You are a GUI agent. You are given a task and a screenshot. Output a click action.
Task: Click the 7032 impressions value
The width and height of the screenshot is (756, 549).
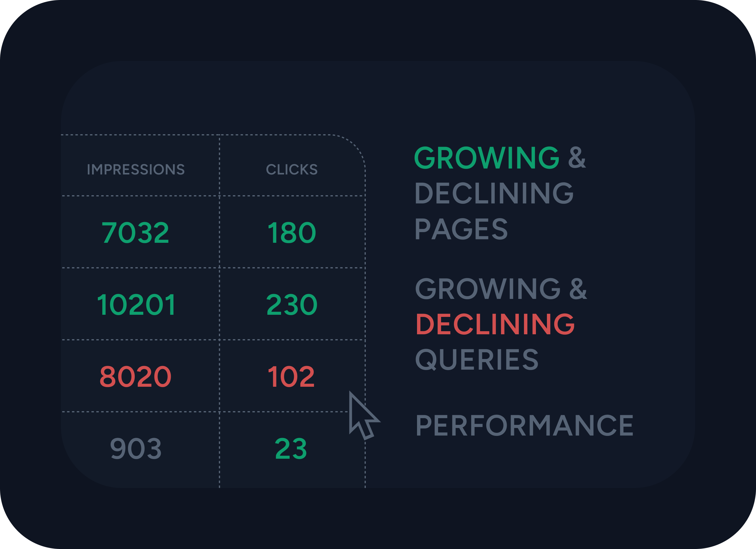pos(135,232)
